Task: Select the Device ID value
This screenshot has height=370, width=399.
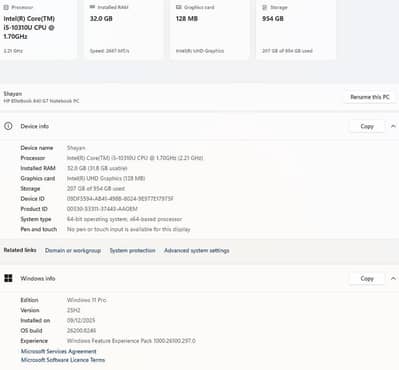Action: tap(120, 199)
